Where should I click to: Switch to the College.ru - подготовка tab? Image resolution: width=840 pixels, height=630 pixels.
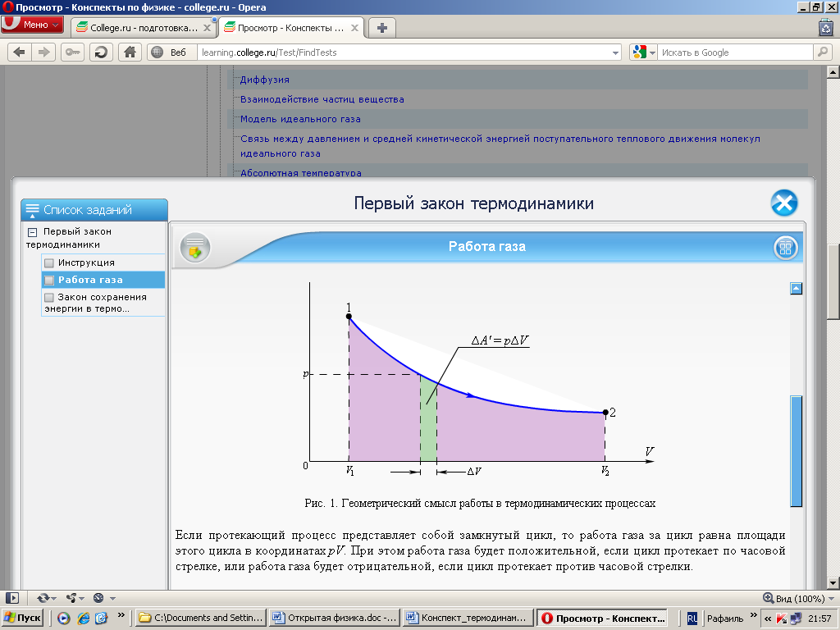[144, 28]
